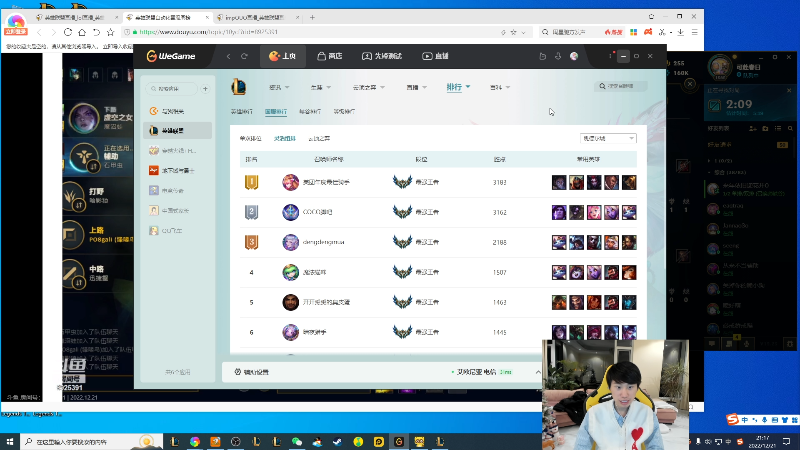Click the gold rank 1 badge

click(251, 182)
